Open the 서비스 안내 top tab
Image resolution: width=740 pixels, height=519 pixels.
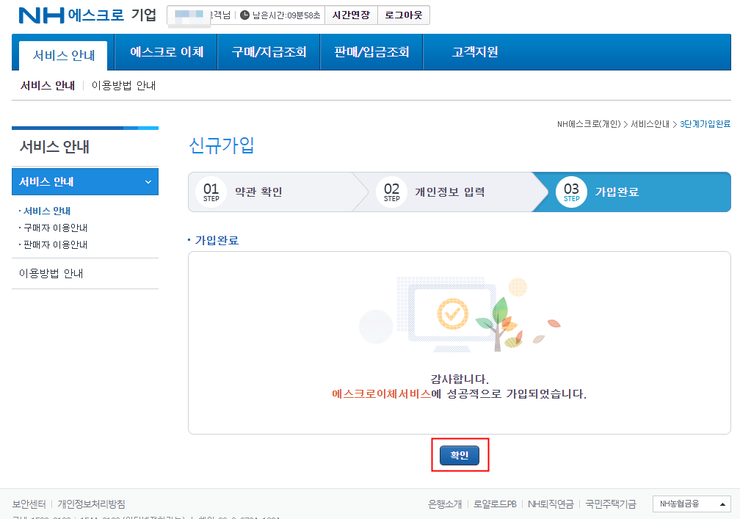[63, 55]
